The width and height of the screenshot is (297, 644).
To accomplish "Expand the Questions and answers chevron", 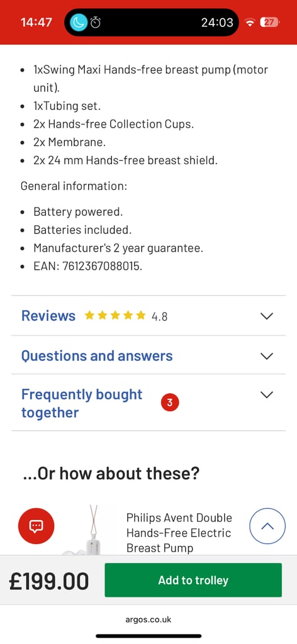I will click(x=267, y=356).
